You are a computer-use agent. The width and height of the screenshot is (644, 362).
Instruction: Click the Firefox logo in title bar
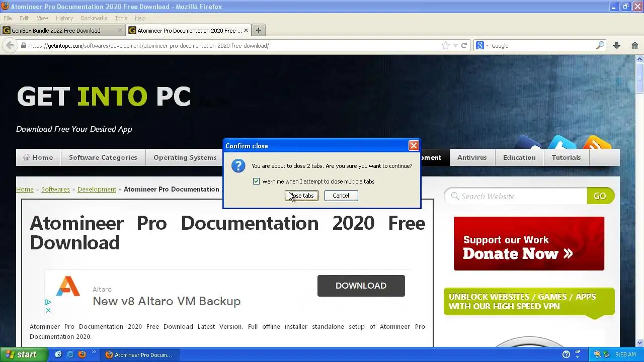click(5, 6)
